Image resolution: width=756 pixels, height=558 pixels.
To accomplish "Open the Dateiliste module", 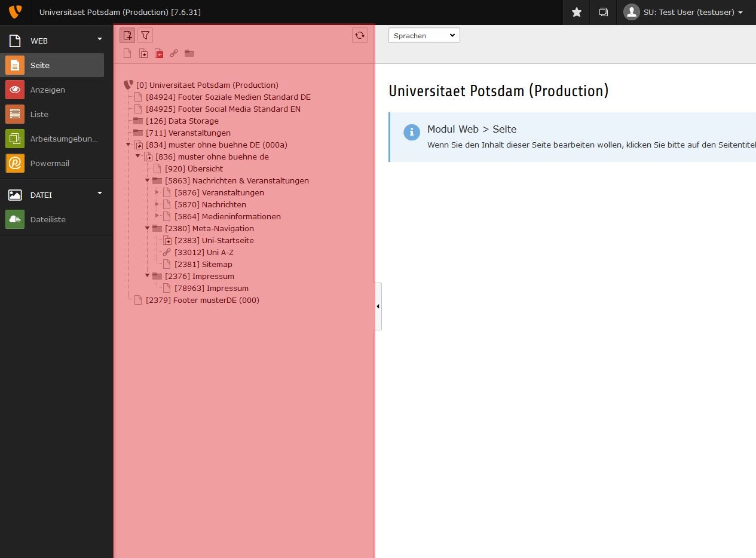I will coord(48,219).
